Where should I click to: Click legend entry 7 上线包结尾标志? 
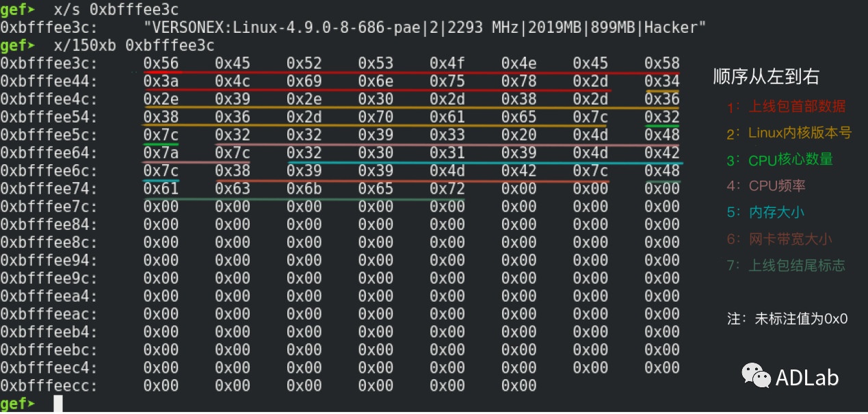point(787,266)
